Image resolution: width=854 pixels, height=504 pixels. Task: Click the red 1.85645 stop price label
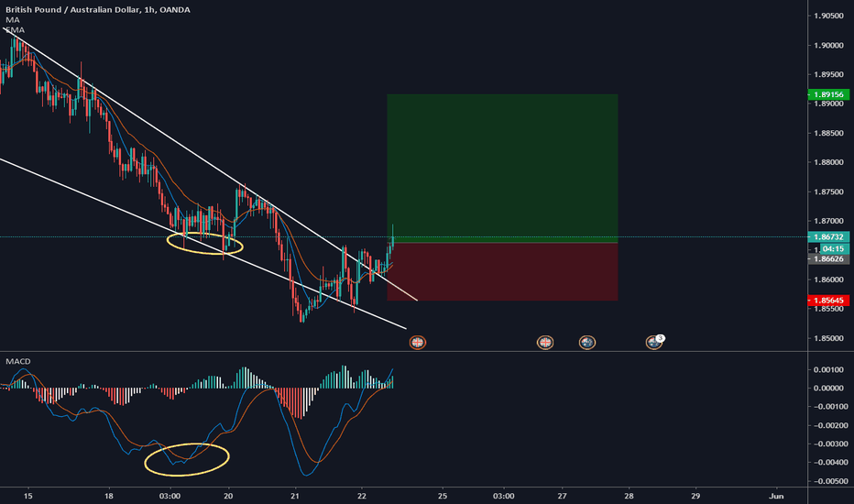coord(828,301)
